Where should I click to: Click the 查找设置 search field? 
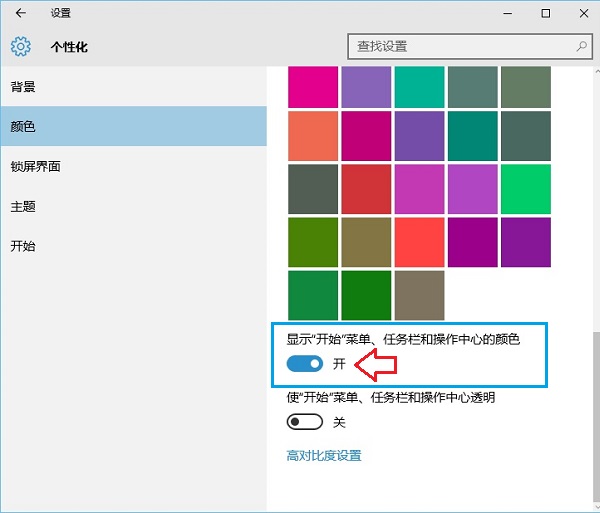460,46
